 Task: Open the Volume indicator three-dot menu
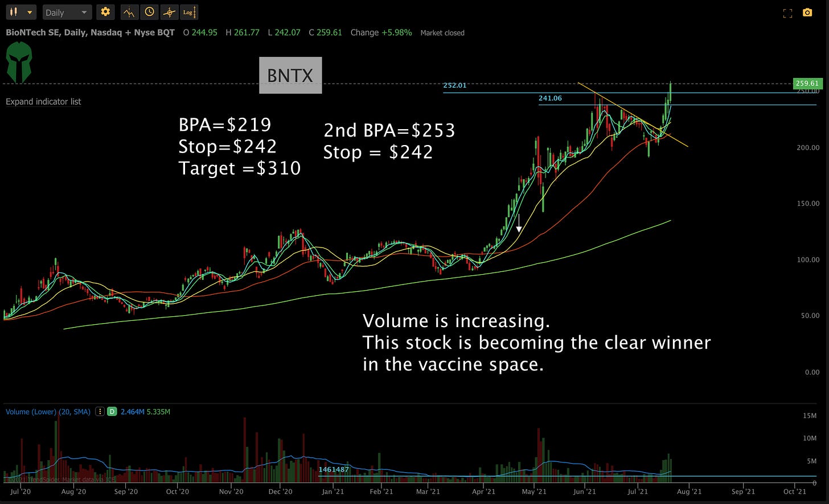click(100, 411)
